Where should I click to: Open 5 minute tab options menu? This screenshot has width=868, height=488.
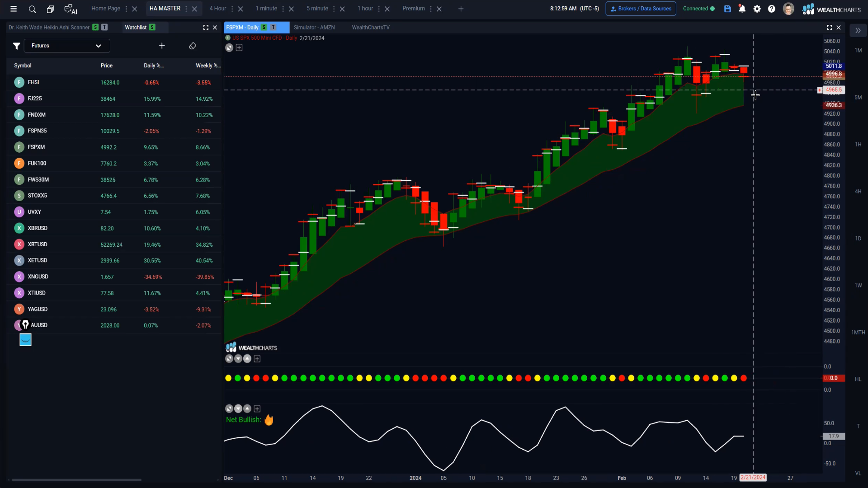pos(334,9)
